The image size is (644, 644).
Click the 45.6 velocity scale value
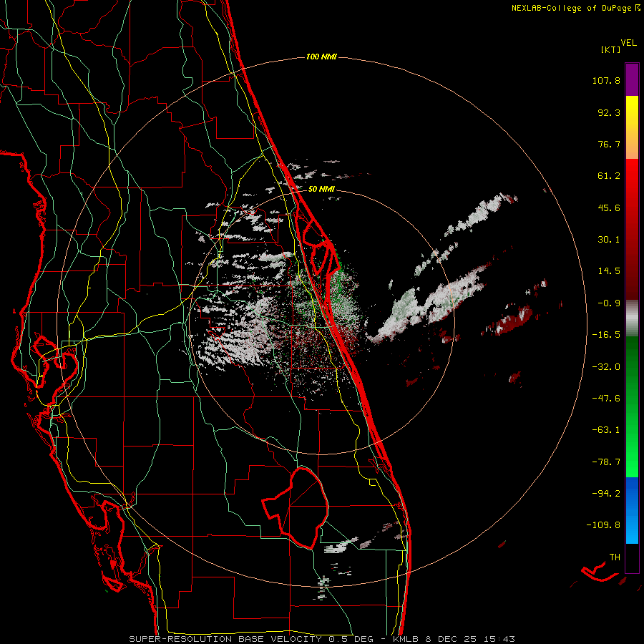tap(609, 208)
